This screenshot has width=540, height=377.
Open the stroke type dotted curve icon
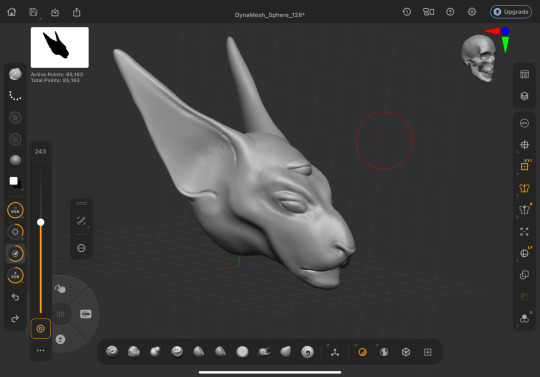click(x=15, y=96)
